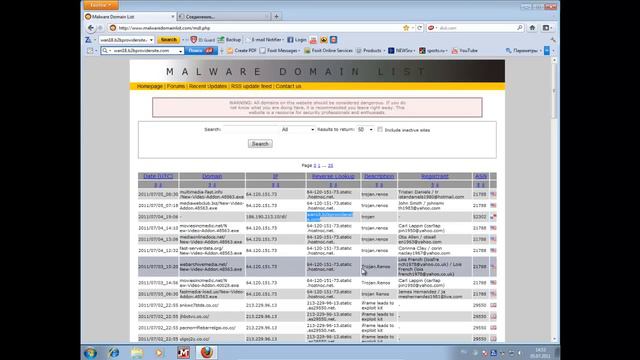
Task: Open Windows Explorer folder in taskbar
Action: 137,353
